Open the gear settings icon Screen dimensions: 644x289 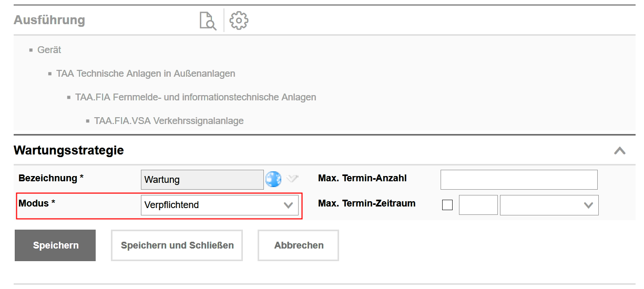tap(239, 20)
